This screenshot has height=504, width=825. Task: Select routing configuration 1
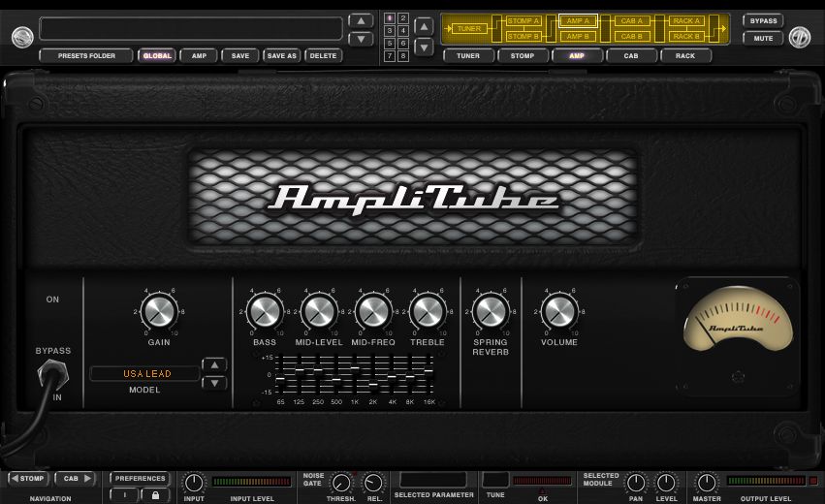(x=390, y=18)
